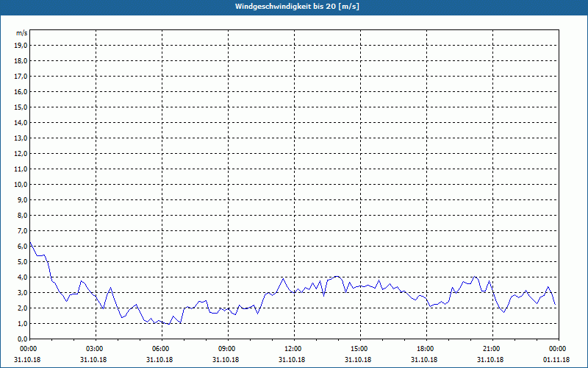The height and width of the screenshot is (368, 588).
Task: Click the 18:00 time axis label
Action: [x=426, y=349]
